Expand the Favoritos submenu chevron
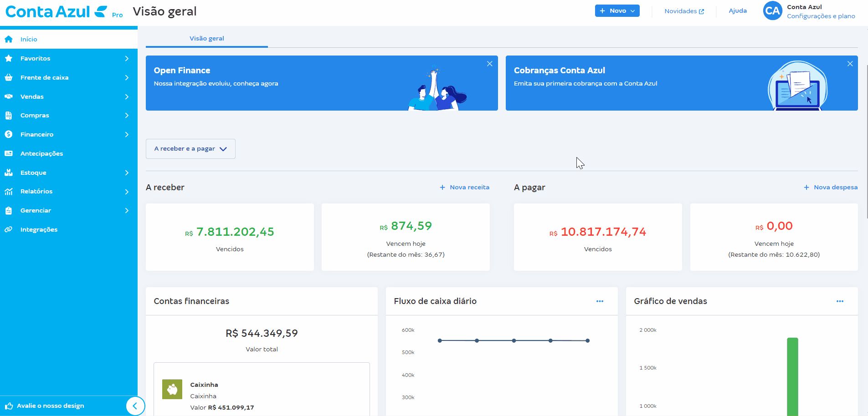Screen dimensions: 868x416 pyautogui.click(x=127, y=58)
